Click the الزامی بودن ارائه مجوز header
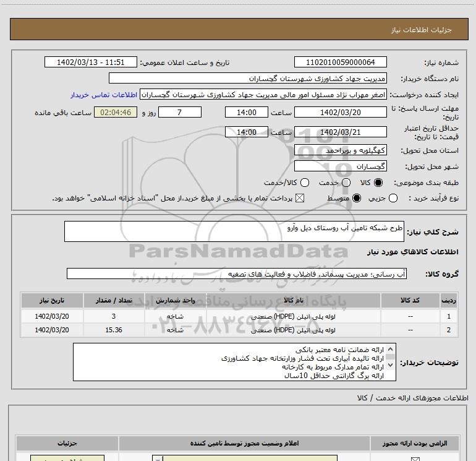The height and width of the screenshot is (461, 476). 415,444
